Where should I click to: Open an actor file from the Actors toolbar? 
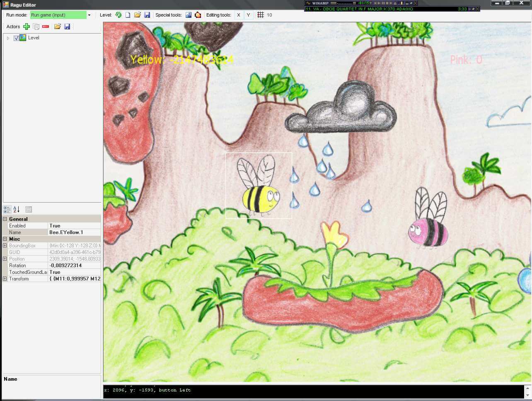[58, 27]
